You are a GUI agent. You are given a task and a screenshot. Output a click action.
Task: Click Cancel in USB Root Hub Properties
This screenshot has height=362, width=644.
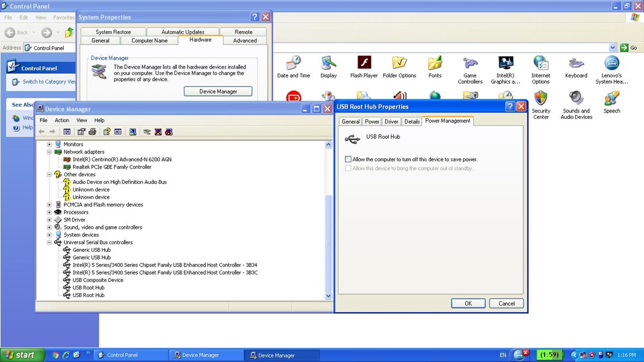coord(506,303)
